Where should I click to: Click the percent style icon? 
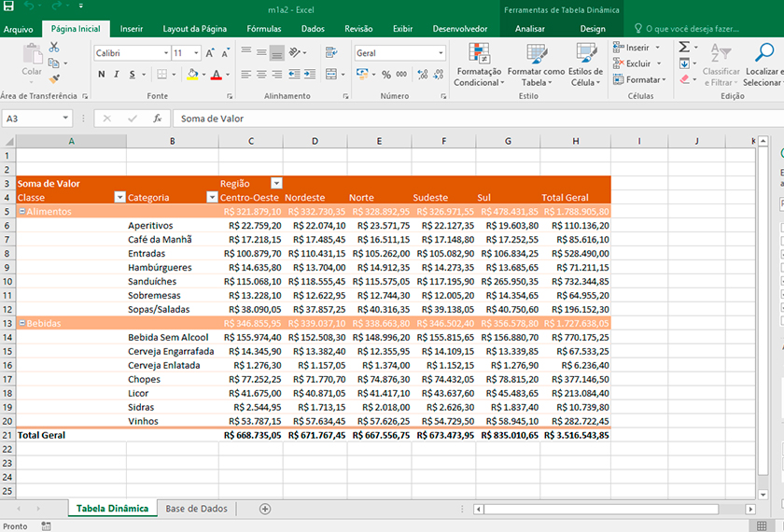coord(386,75)
